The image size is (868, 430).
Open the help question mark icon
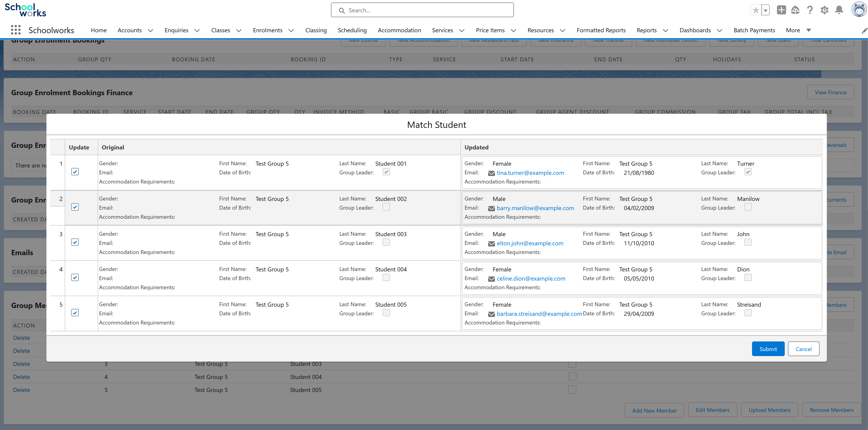click(x=810, y=10)
